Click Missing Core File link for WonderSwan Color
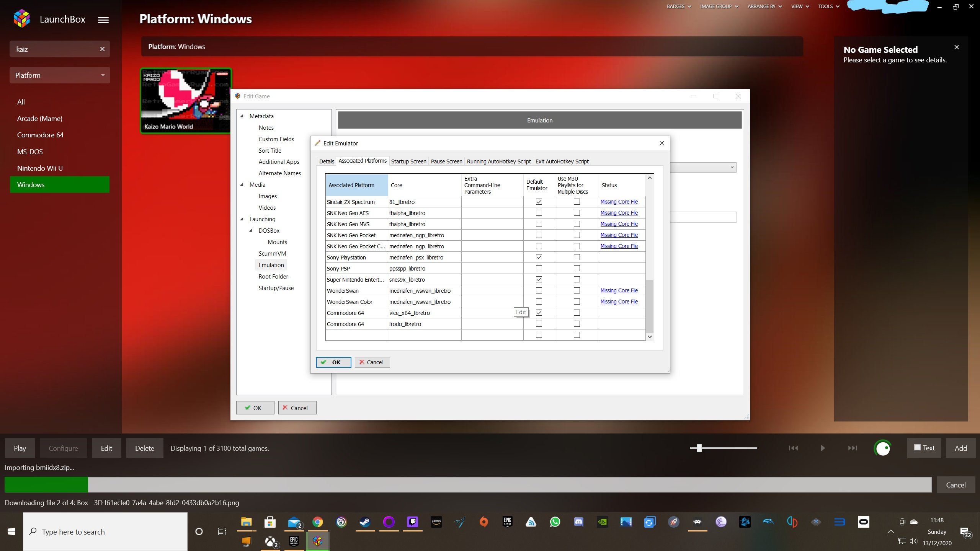 (x=619, y=302)
